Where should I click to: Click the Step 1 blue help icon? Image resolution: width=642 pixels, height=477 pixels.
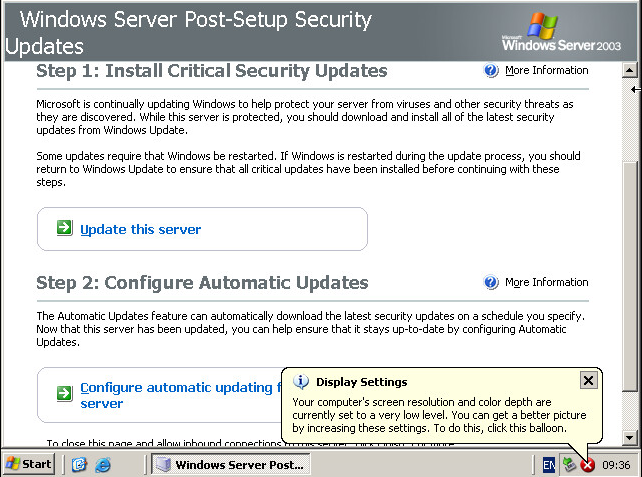(x=491, y=71)
